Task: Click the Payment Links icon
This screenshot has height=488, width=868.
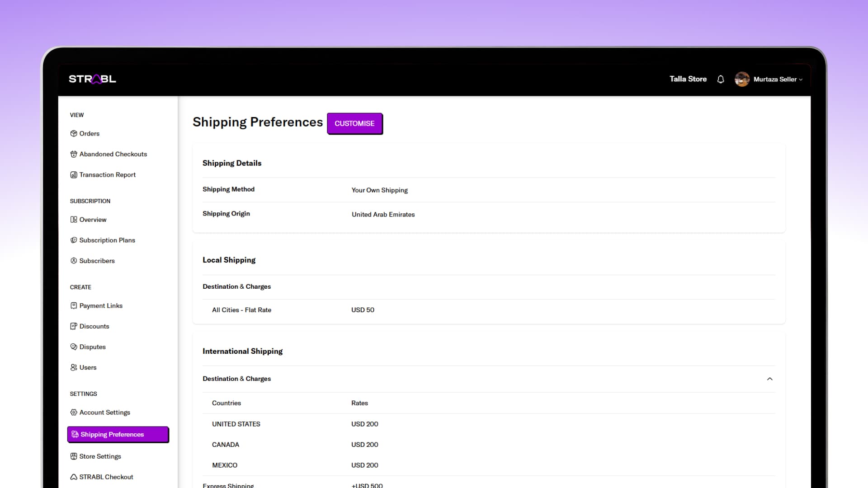Action: [x=74, y=306]
